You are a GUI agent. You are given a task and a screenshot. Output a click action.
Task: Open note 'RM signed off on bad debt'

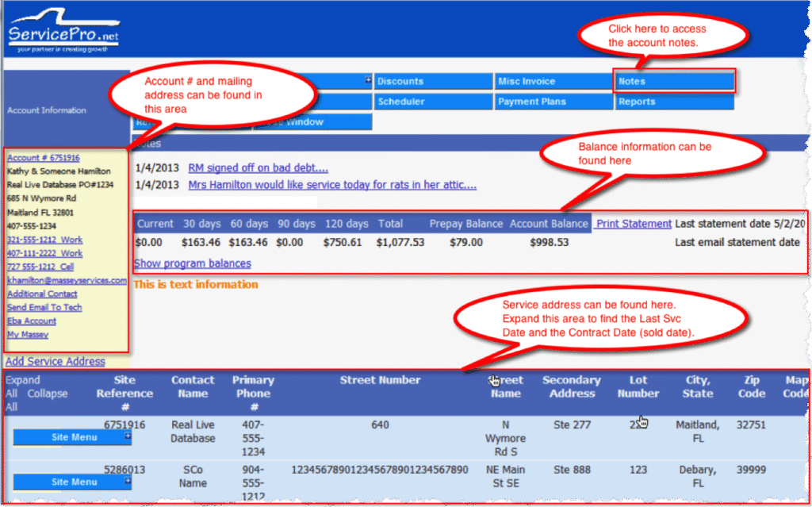click(258, 168)
